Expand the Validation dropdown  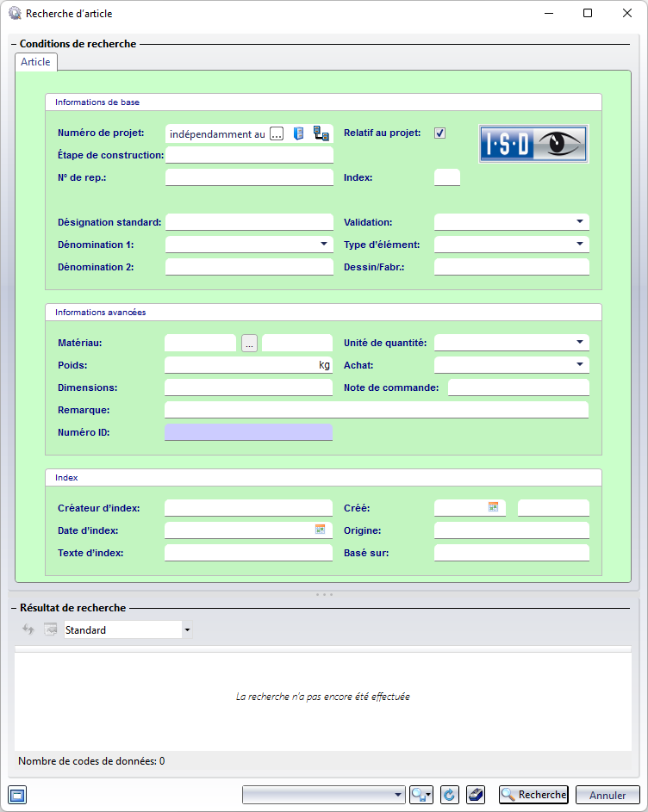(x=580, y=221)
